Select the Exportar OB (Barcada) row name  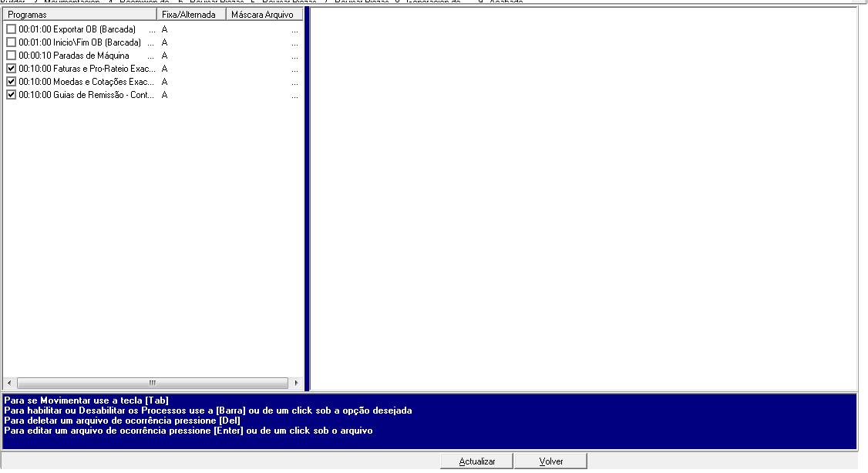tap(77, 29)
